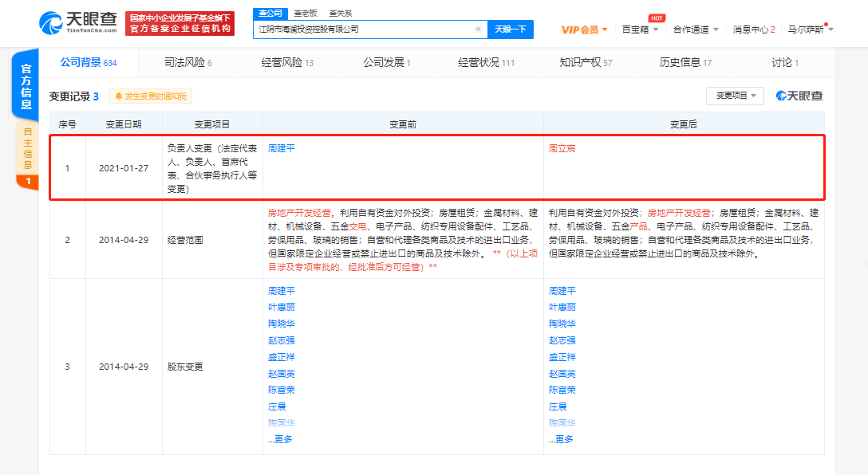This screenshot has height=475, width=868.
Task: Clear the search box with the X icon
Action: pos(478,29)
